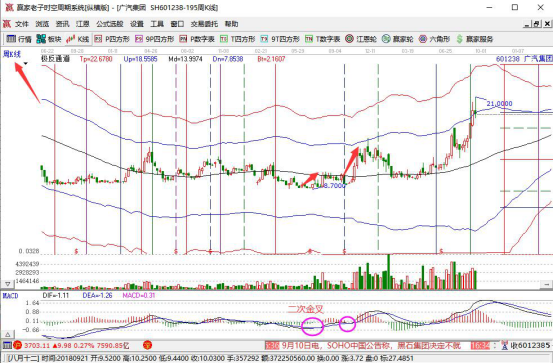Click the red 深 index icon in status bar
This screenshot has width=553, height=364.
point(147,345)
